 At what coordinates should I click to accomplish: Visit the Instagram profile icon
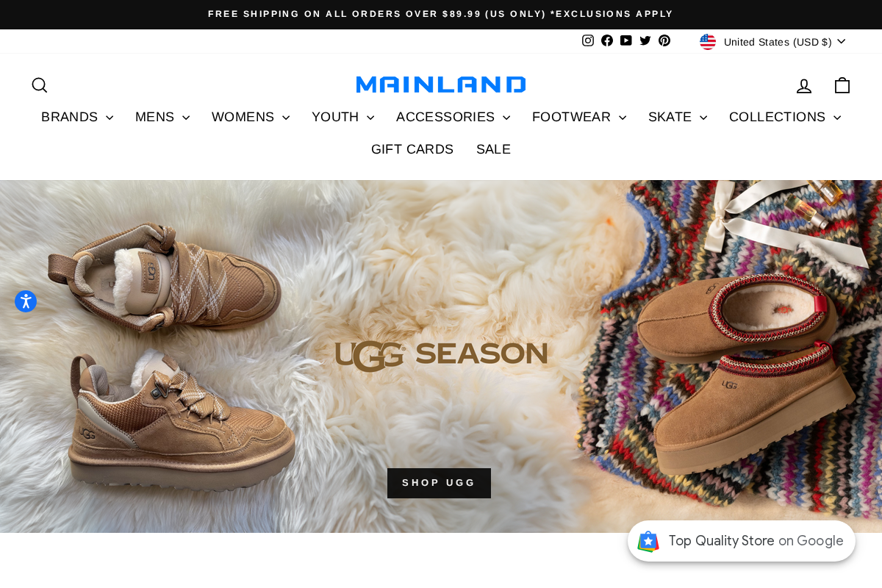point(588,40)
